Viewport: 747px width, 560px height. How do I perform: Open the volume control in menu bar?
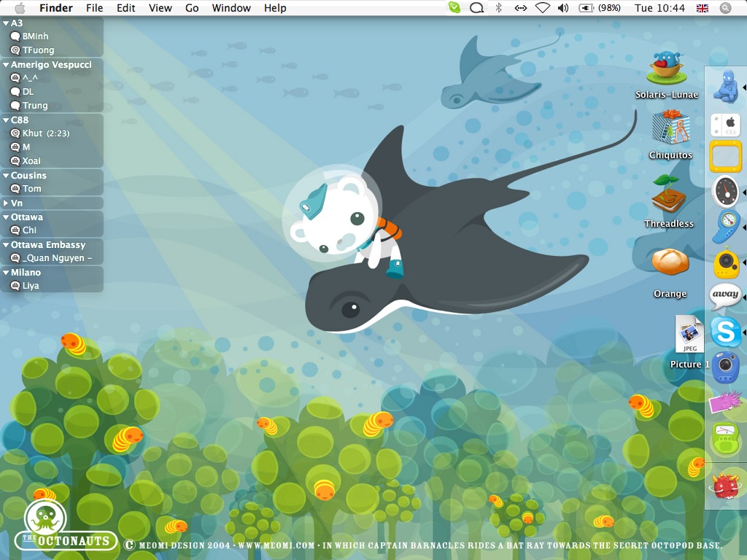tap(563, 7)
